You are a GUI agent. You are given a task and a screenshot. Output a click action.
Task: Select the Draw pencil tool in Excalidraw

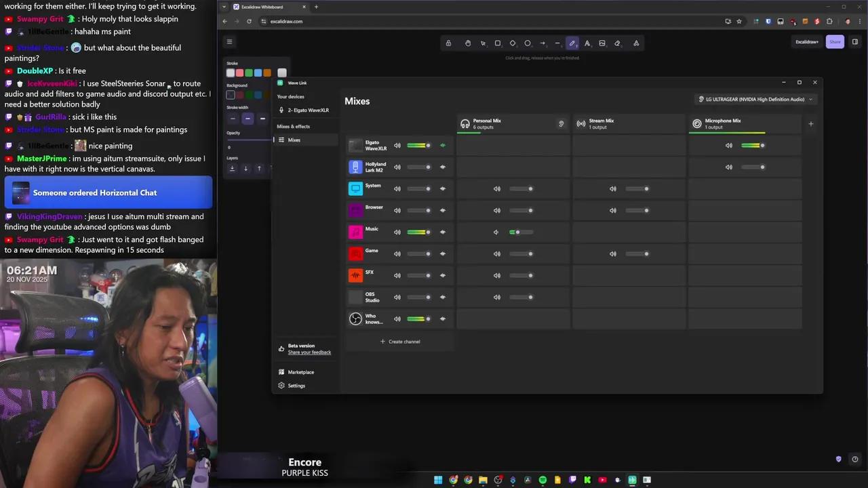tap(572, 43)
